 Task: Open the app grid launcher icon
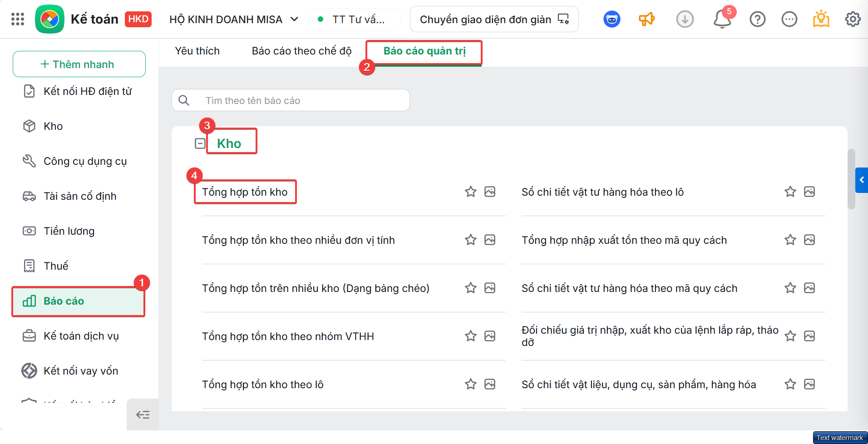[x=18, y=19]
